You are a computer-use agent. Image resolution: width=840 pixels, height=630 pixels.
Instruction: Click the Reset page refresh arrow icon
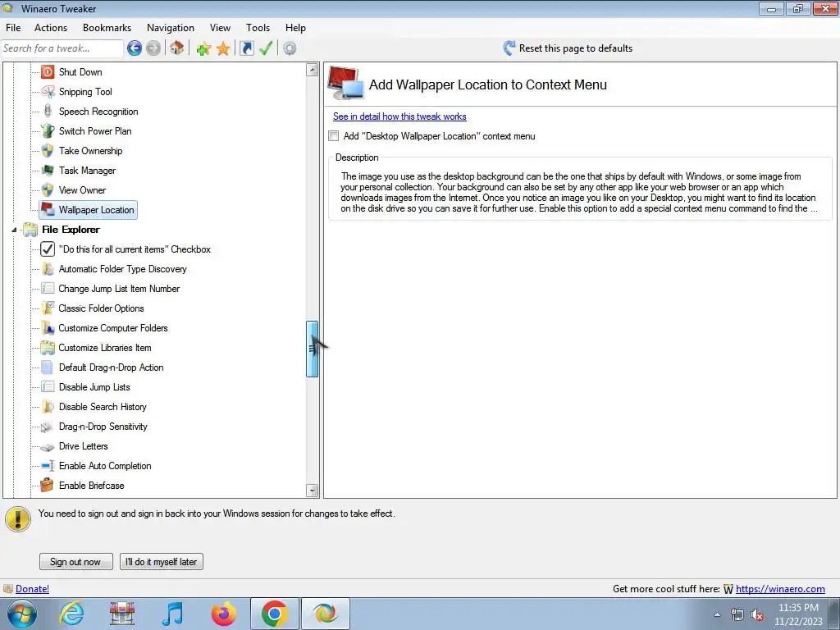[509, 48]
